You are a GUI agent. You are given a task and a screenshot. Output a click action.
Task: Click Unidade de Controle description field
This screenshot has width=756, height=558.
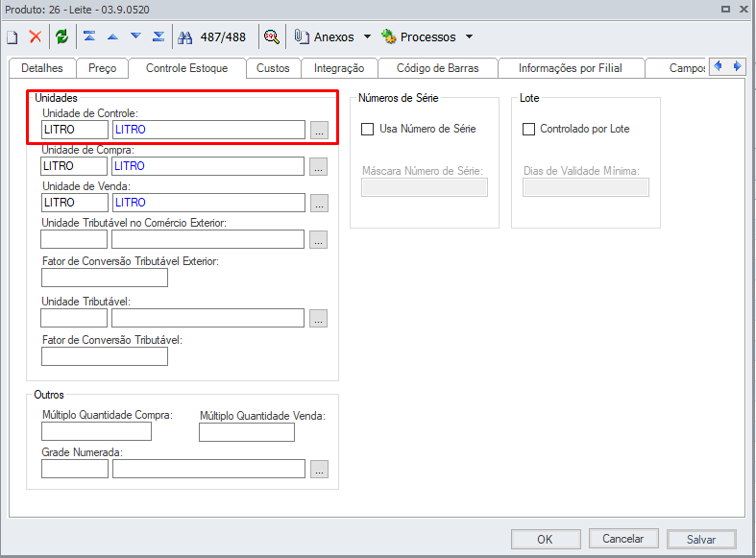(x=208, y=130)
